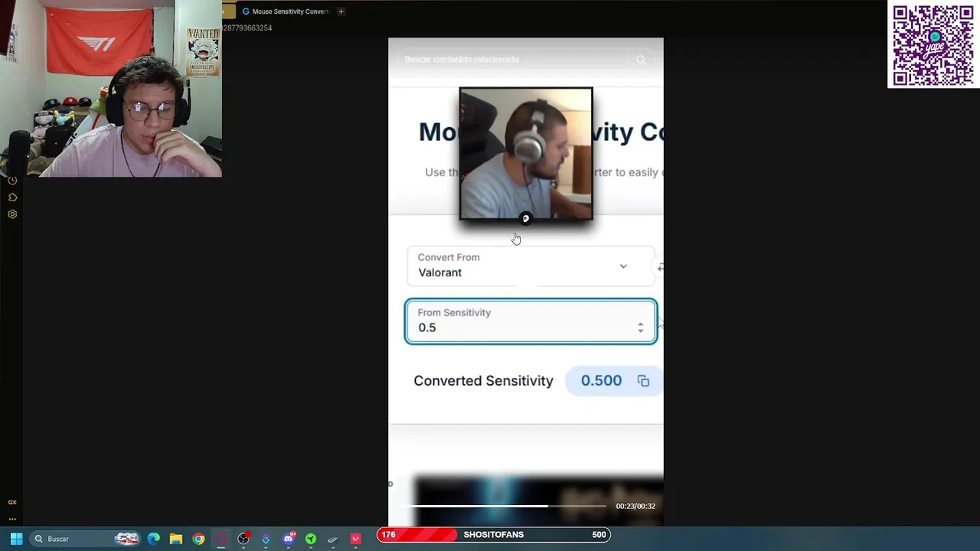
Task: Select the Mouse Sensitivity Converter browser tab
Action: coord(285,11)
